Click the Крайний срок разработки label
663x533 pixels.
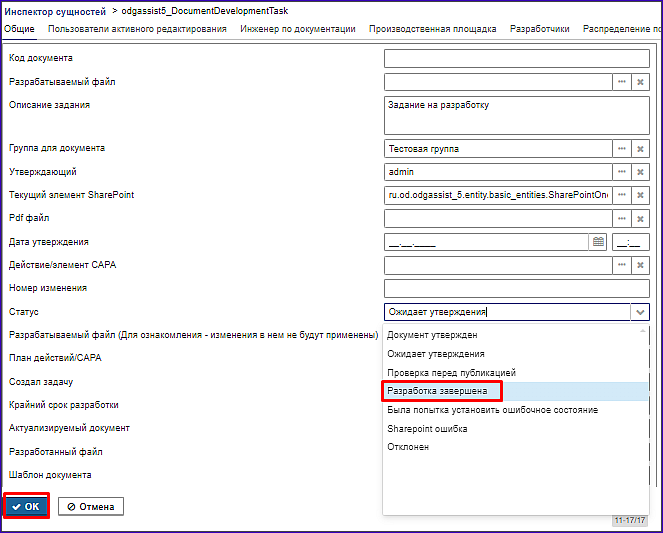63,405
